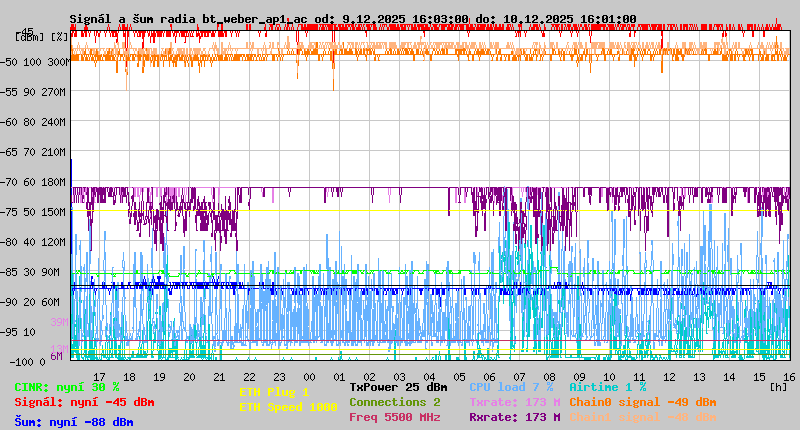Select the yellow ETH Plug legend entry
800x430 pixels.
[x=274, y=392]
